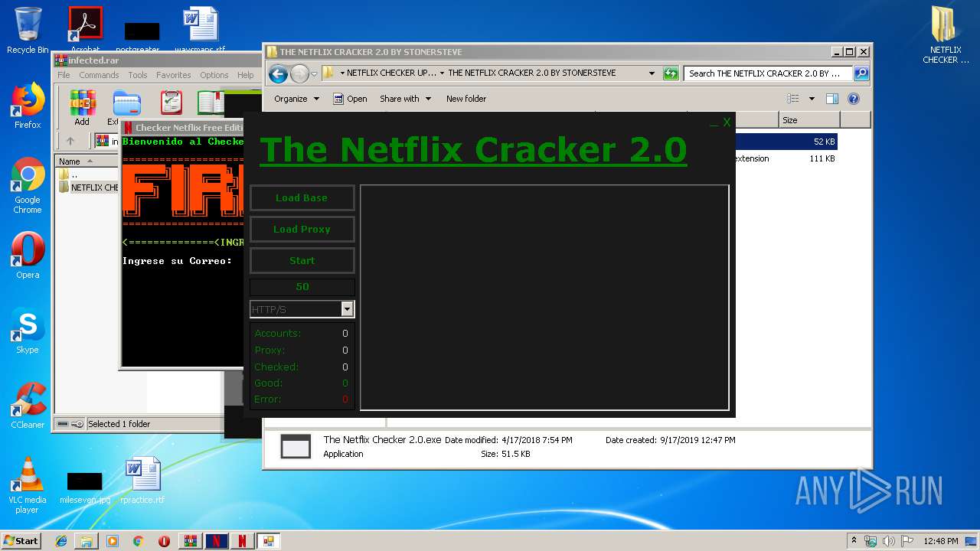The width and height of the screenshot is (980, 551).
Task: Click WinRAR Test clipboard icon
Action: click(x=171, y=103)
